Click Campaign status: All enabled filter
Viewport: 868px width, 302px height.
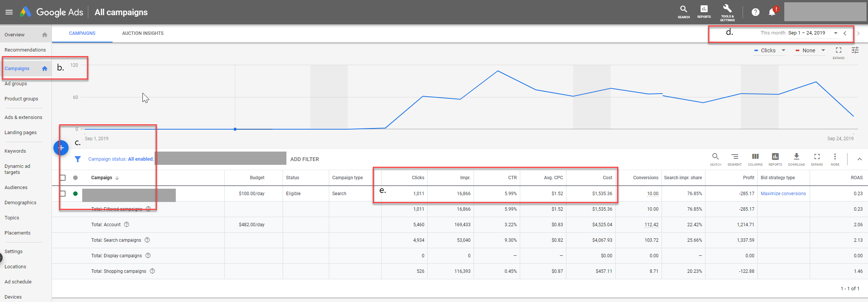pyautogui.click(x=120, y=159)
